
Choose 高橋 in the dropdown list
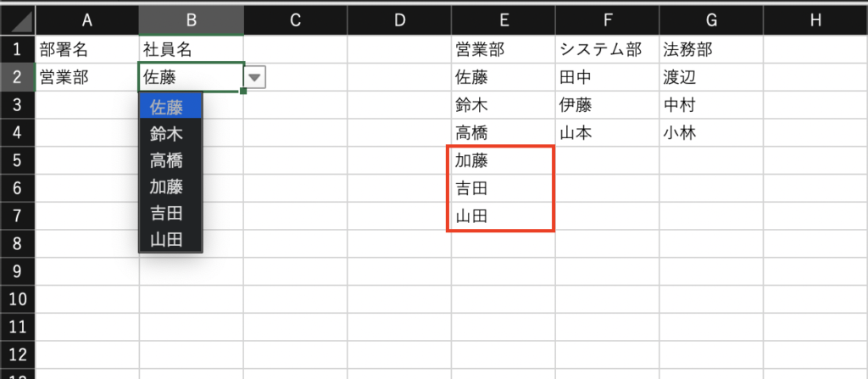(x=170, y=160)
